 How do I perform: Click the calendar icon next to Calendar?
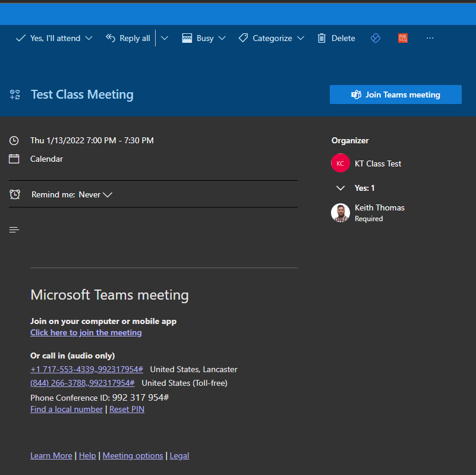[14, 159]
